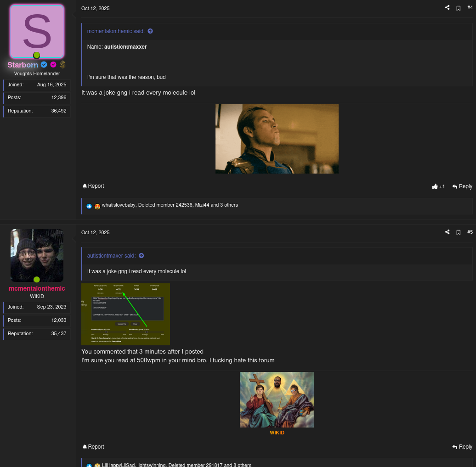The width and height of the screenshot is (476, 467).
Task: Jump to autisticntmaxer's quoted post arrow
Action: coord(141,255)
